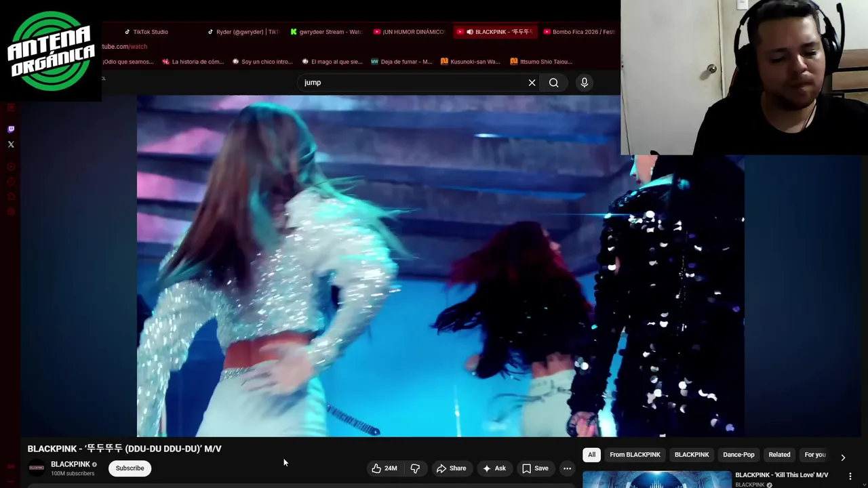Switch to the ¡UN HUMOR DINÁMICO tab
Viewport: 868px width, 488px height.
point(409,32)
